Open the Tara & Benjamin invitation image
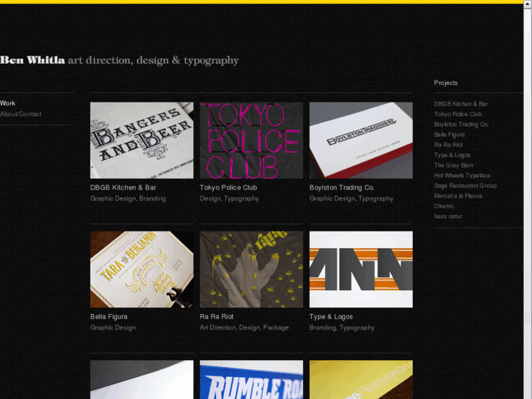 [x=141, y=269]
